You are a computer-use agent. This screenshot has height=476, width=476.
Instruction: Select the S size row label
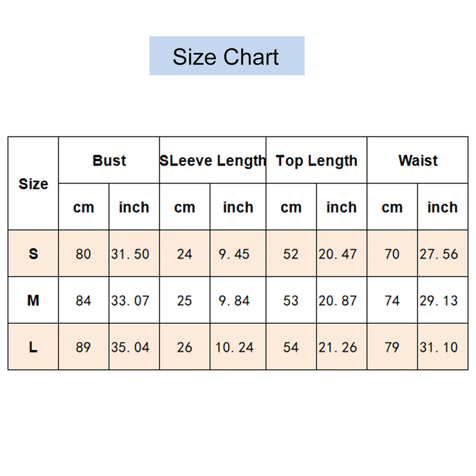[x=33, y=254]
